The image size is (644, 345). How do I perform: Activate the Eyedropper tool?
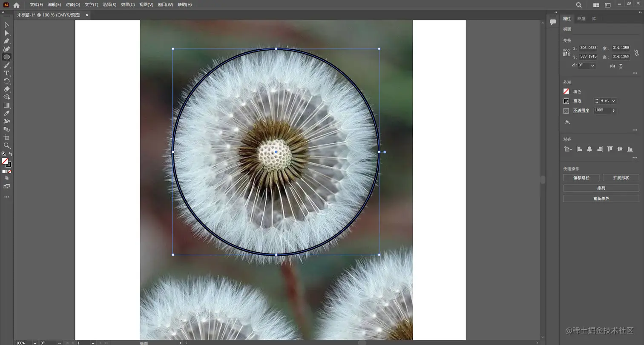6,114
